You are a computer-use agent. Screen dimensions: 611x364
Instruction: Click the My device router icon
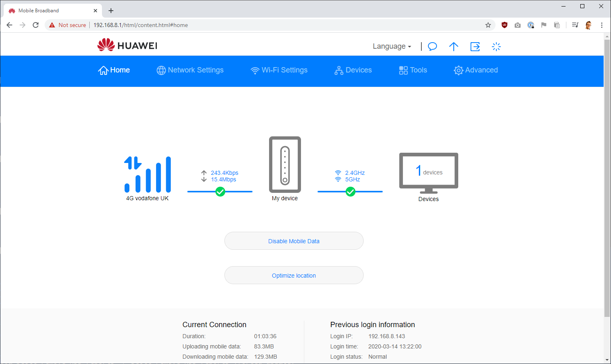coord(285,165)
